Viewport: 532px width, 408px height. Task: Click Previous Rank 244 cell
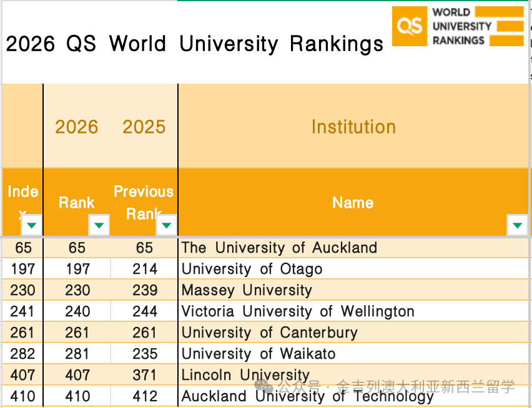(144, 311)
